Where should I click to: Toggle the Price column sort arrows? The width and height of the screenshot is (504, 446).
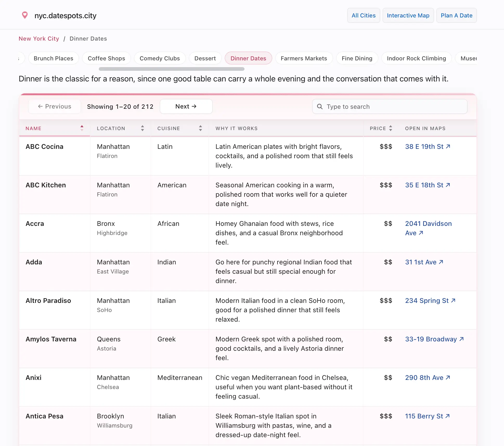[x=391, y=128]
